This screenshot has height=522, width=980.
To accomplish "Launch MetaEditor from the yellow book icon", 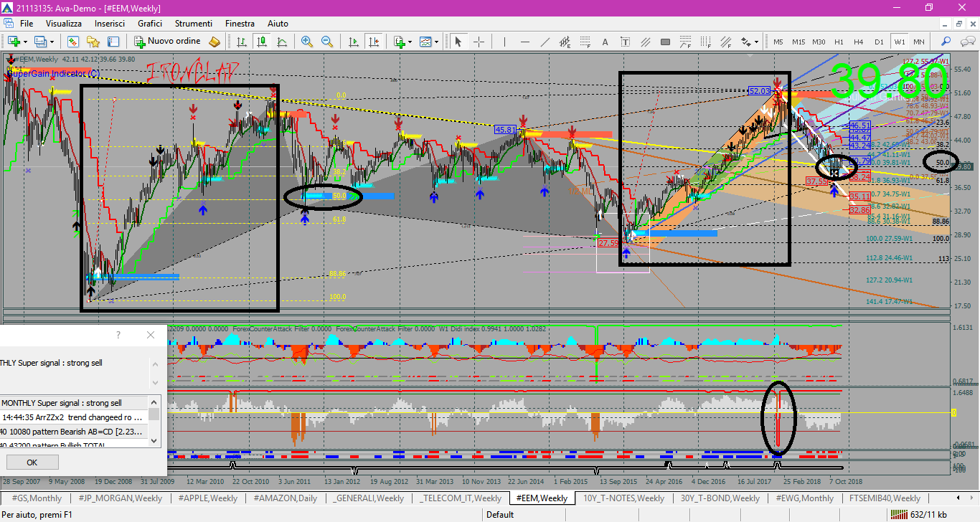I will [215, 42].
